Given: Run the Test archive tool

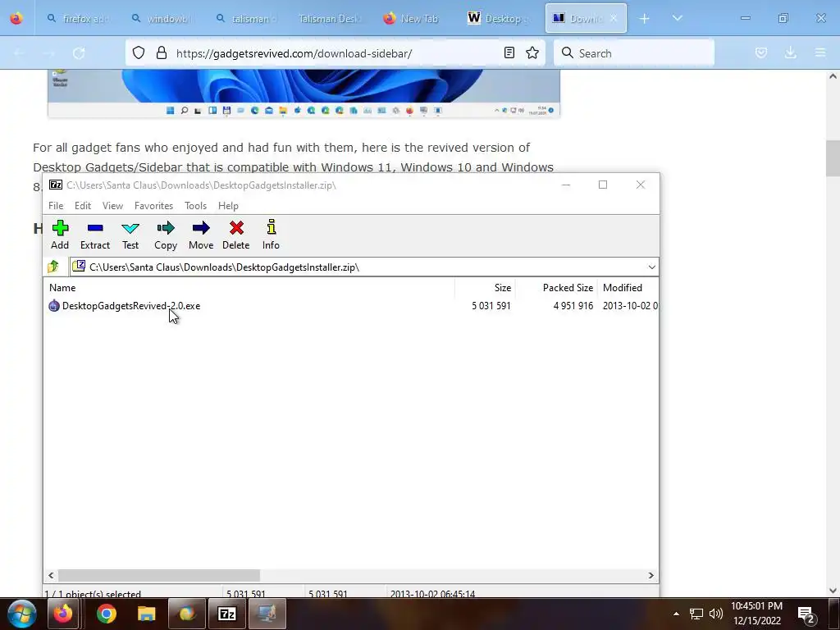Looking at the screenshot, I should pyautogui.click(x=130, y=235).
